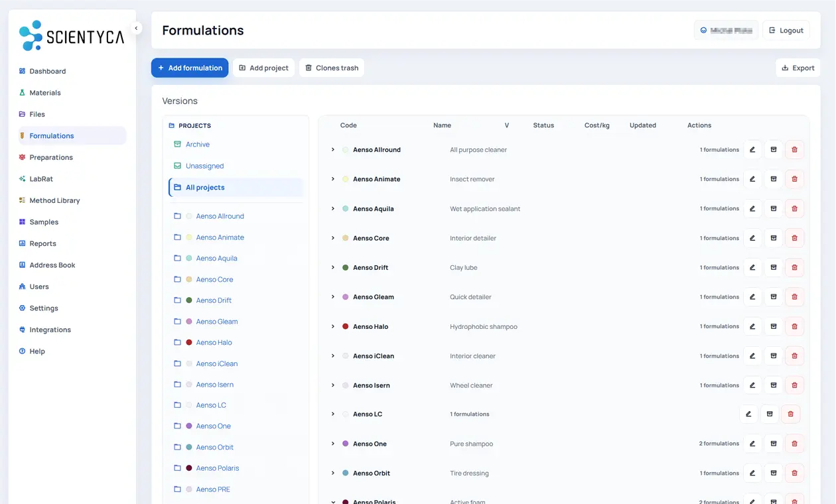
Task: Click the Add project button
Action: [x=263, y=68]
